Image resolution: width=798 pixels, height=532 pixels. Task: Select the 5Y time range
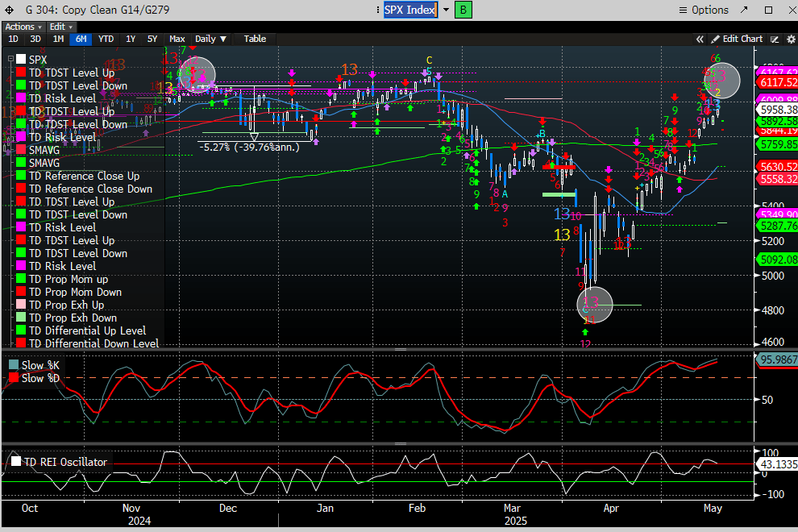(152, 39)
